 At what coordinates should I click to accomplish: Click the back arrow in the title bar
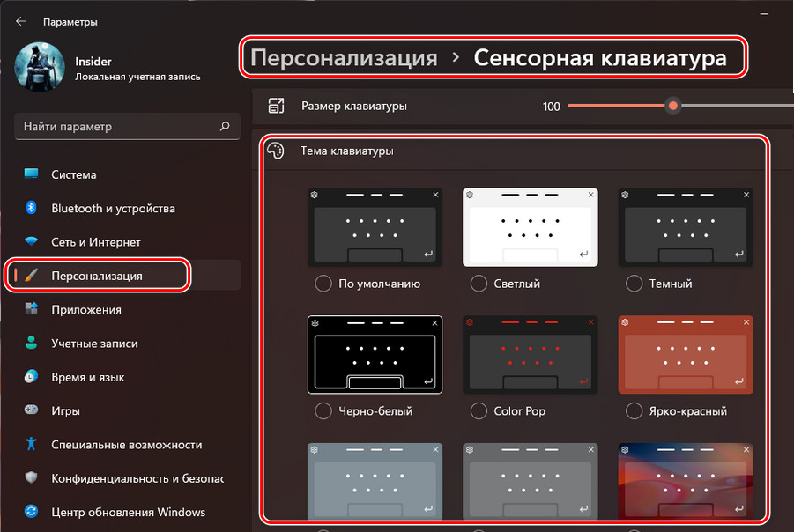click(21, 21)
